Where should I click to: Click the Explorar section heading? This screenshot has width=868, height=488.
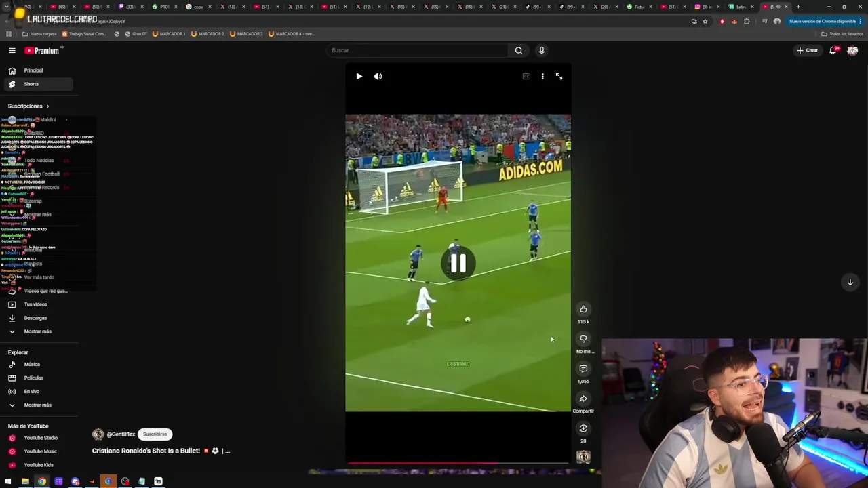18,352
